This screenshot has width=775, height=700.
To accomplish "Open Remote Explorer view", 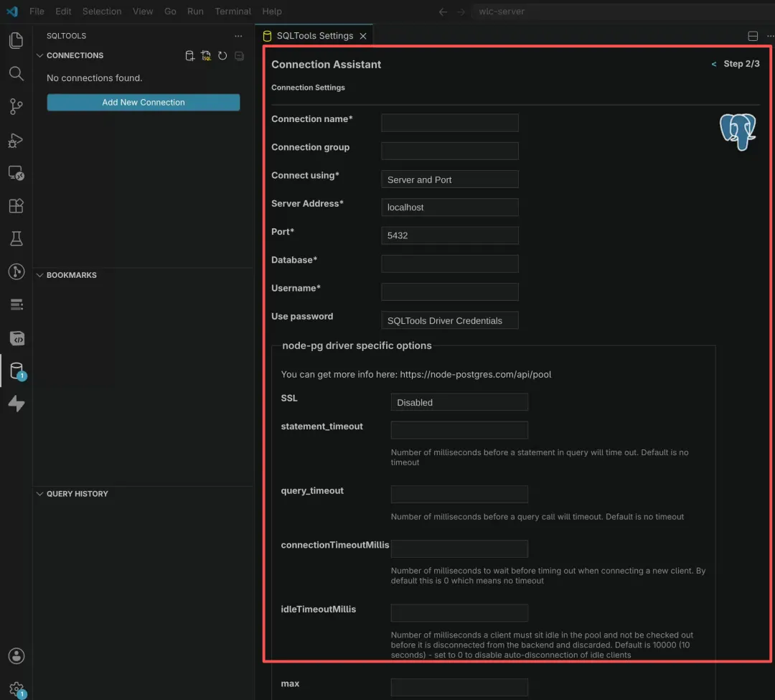I will [16, 173].
